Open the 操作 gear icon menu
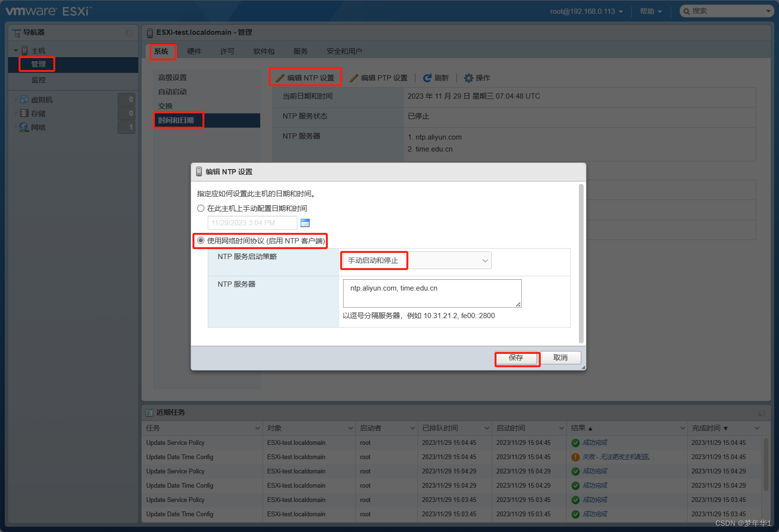This screenshot has width=779, height=532. pos(468,78)
